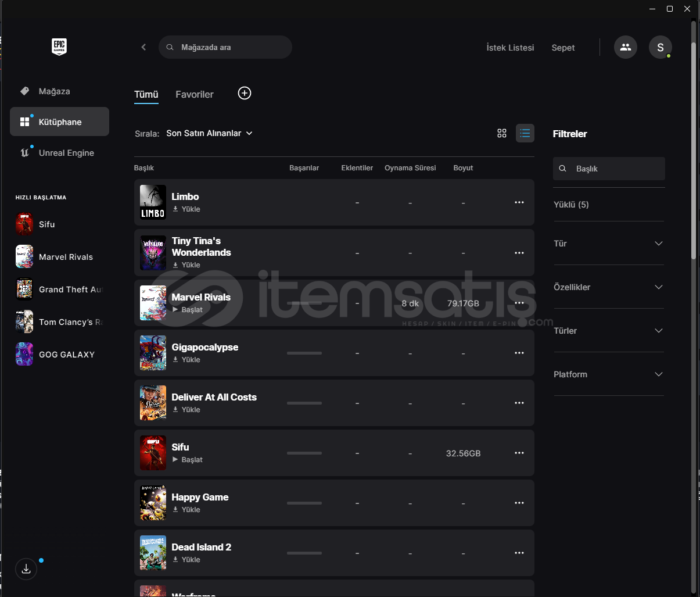Launch GOG GALAXY from quick launch

pos(59,355)
